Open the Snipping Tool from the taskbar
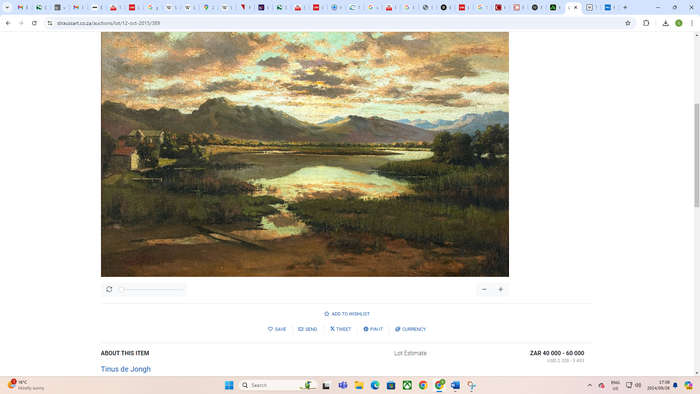Viewport: 700px width, 394px height. 471,385
